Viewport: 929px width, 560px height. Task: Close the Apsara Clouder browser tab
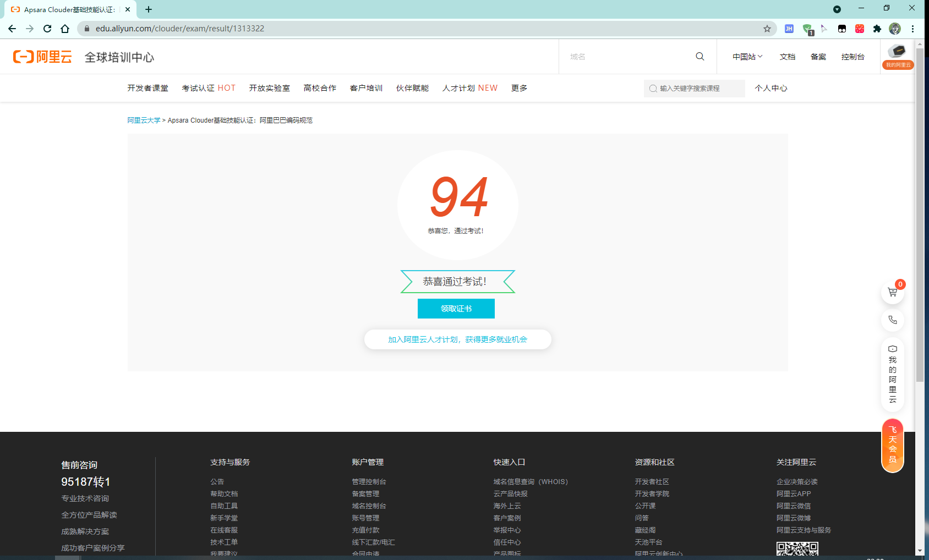[128, 9]
